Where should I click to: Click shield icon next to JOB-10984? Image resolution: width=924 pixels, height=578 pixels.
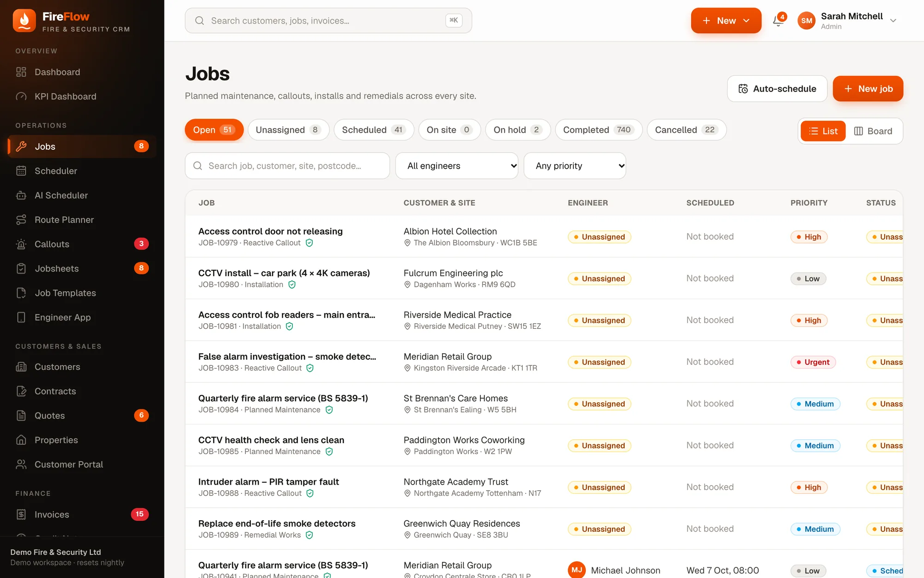click(329, 410)
